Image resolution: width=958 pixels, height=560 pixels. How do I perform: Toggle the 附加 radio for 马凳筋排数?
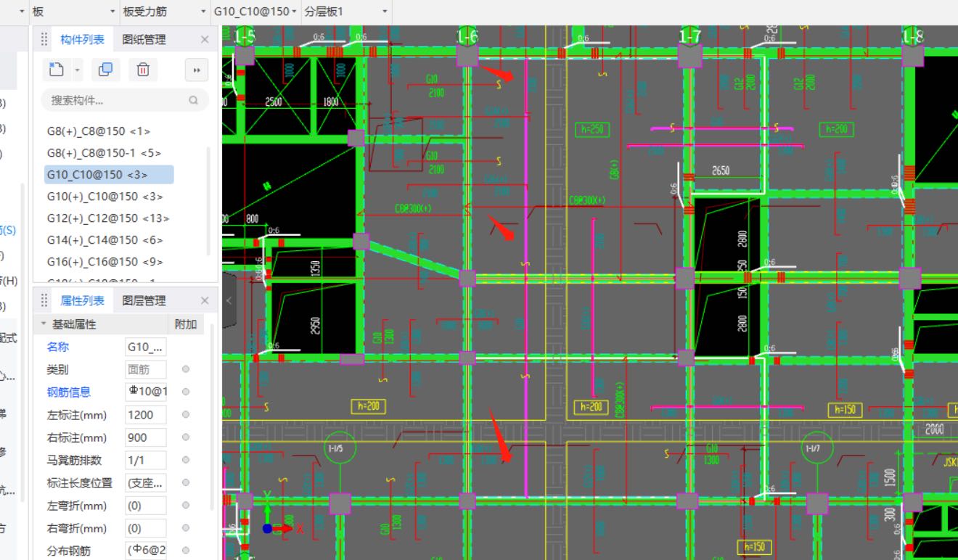coord(186,460)
